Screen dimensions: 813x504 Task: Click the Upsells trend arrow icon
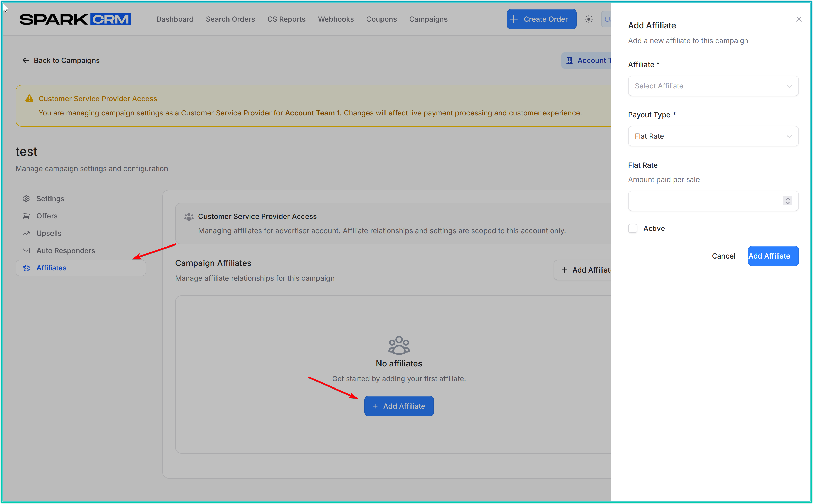pos(26,233)
